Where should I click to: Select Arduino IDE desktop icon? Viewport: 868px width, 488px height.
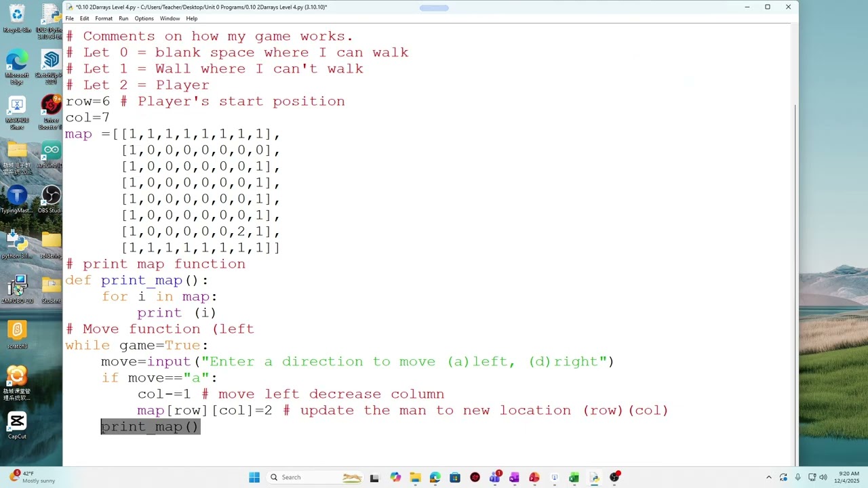(51, 155)
